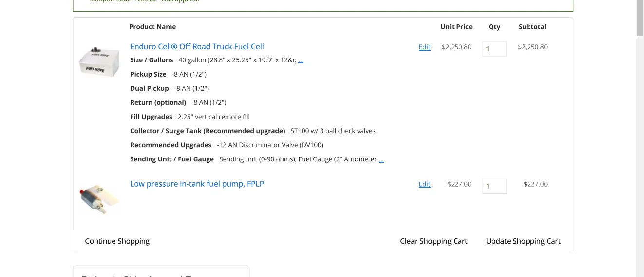Click the quantity field for Enduro Cell
Screen dimensions: 644x277
(494, 49)
